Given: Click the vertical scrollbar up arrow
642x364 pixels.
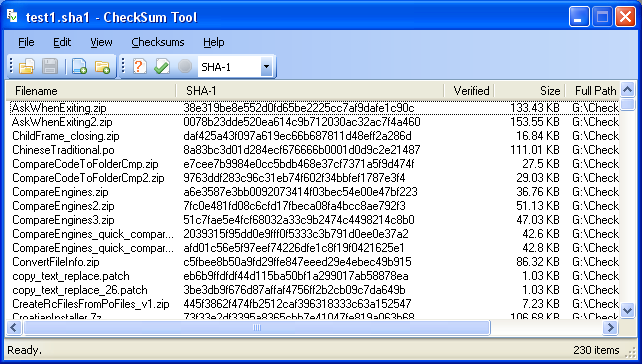Looking at the screenshot, I should [627, 89].
